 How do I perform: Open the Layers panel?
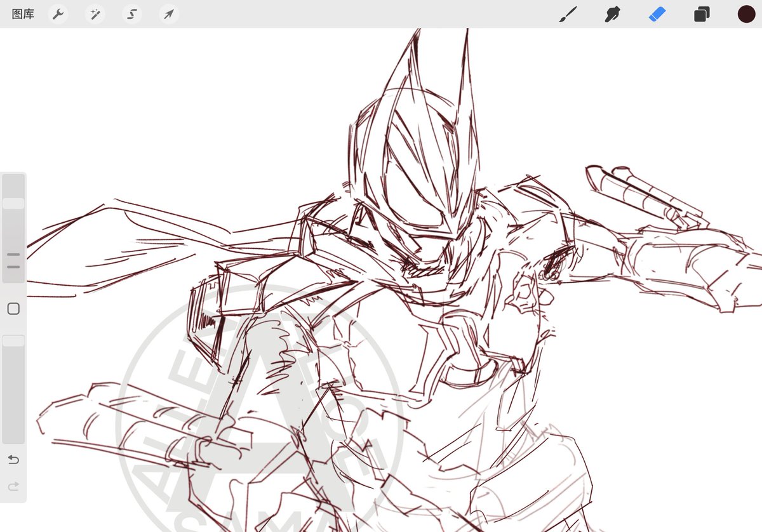point(702,14)
